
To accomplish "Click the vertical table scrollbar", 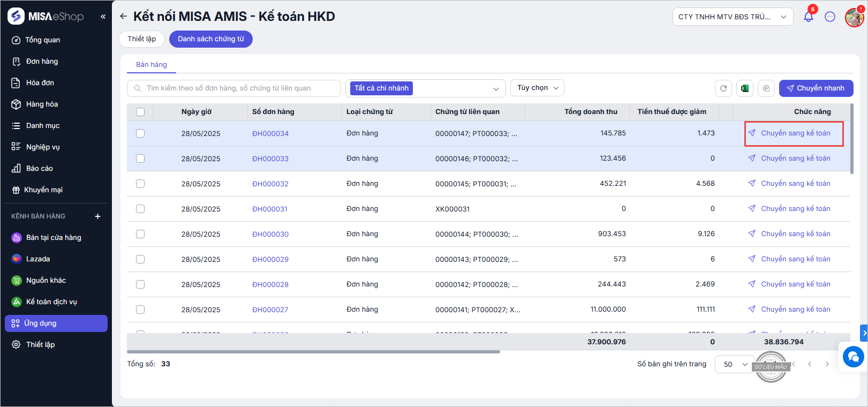I will 851,139.
